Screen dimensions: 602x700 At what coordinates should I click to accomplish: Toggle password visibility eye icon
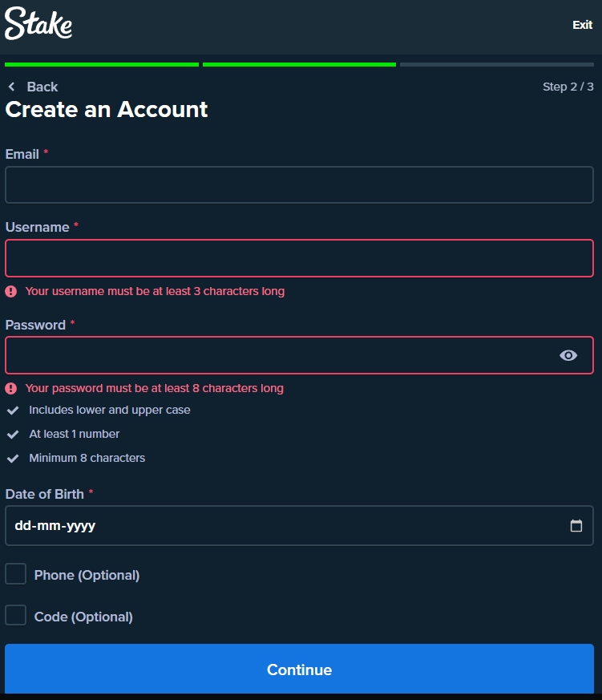tap(568, 355)
